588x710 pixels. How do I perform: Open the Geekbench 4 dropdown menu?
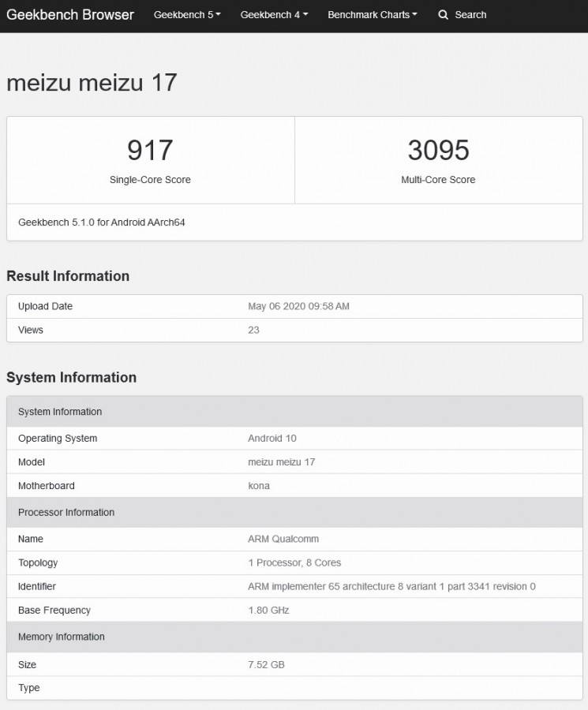(x=273, y=15)
